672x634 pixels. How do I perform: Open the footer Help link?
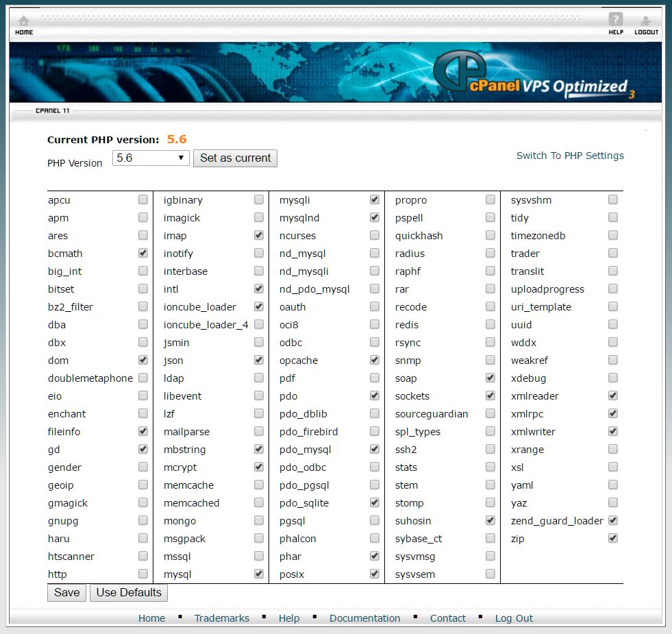pos(289,618)
